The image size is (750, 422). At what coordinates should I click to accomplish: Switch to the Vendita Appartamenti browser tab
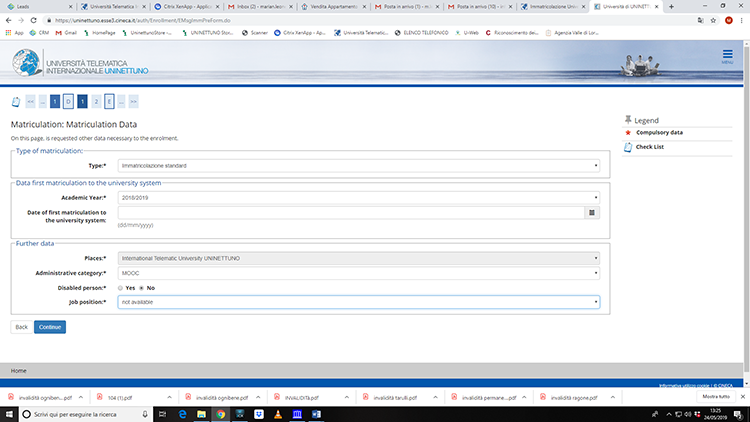coord(330,6)
